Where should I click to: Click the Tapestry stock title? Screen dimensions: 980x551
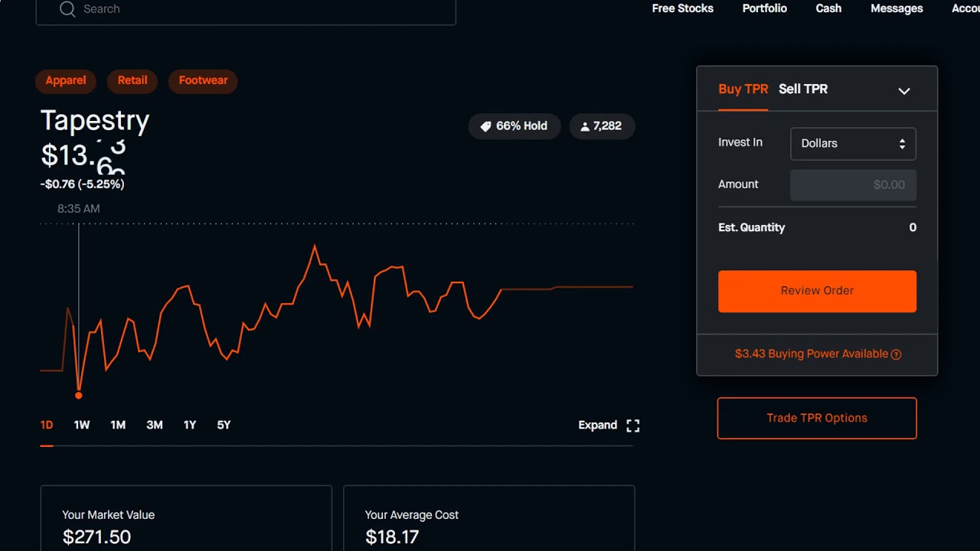95,121
